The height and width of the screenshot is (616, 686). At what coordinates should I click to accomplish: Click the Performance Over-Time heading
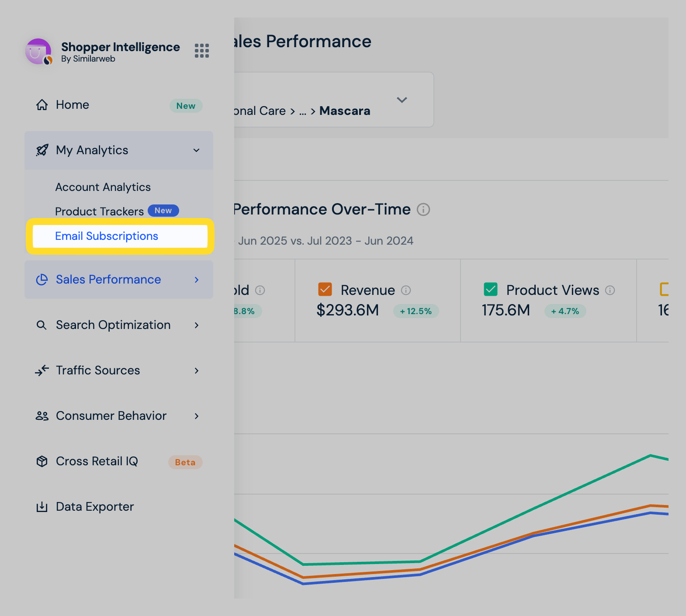322,209
